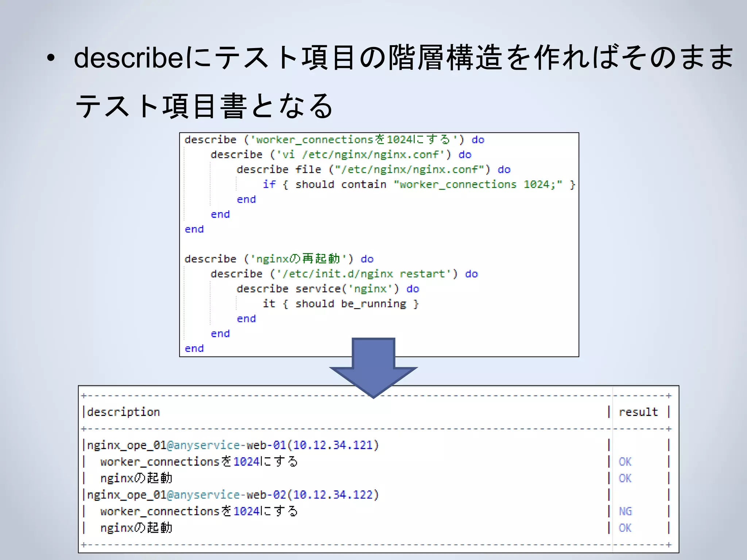Click the line 'it { should be_running }'
The image size is (747, 560).
[341, 304]
